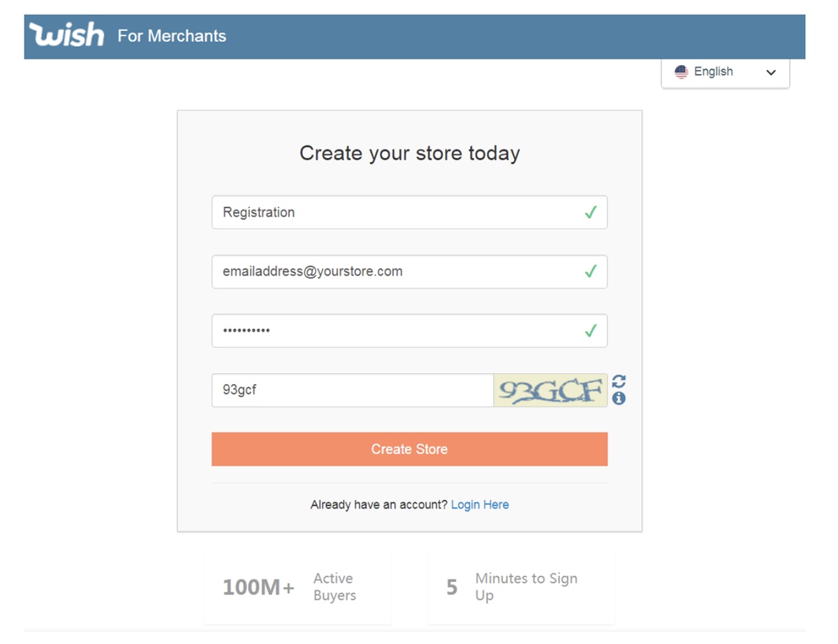This screenshot has width=838, height=644.
Task: Open the Login Here link
Action: pyautogui.click(x=480, y=505)
